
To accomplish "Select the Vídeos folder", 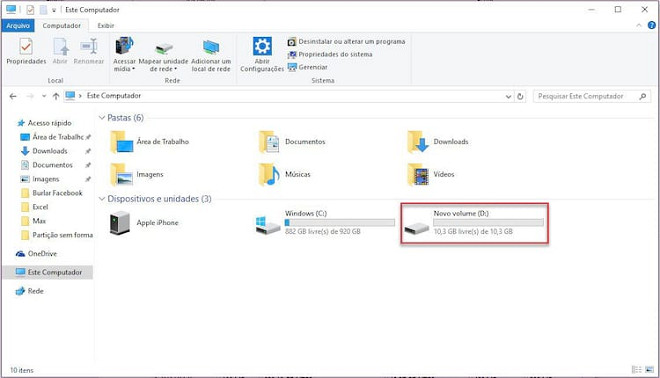I will [x=431, y=174].
